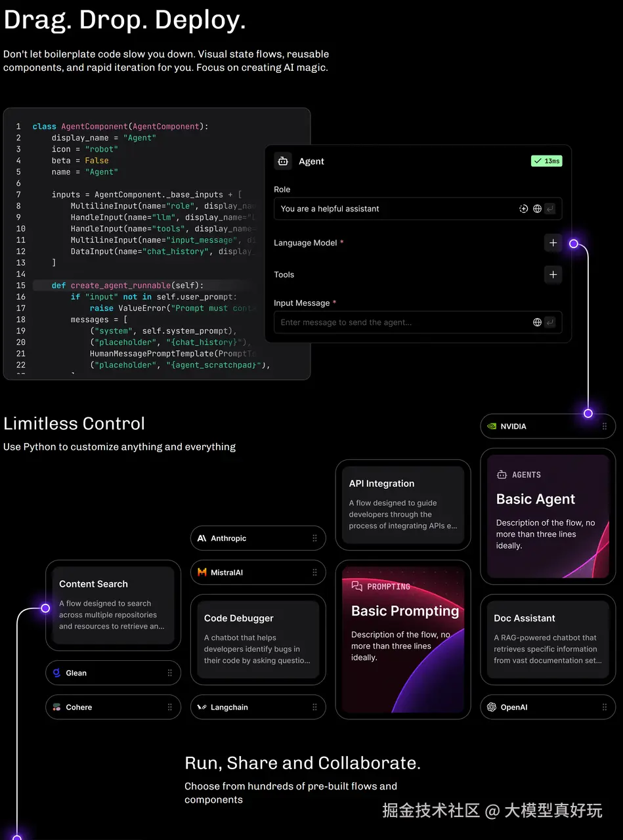Click the NVIDIA logo icon
Viewport: 623px width, 840px height.
point(491,427)
